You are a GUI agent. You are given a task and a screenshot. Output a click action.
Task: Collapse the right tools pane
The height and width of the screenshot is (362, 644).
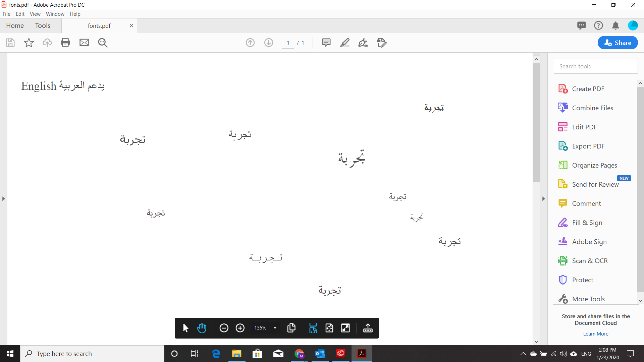[543, 199]
